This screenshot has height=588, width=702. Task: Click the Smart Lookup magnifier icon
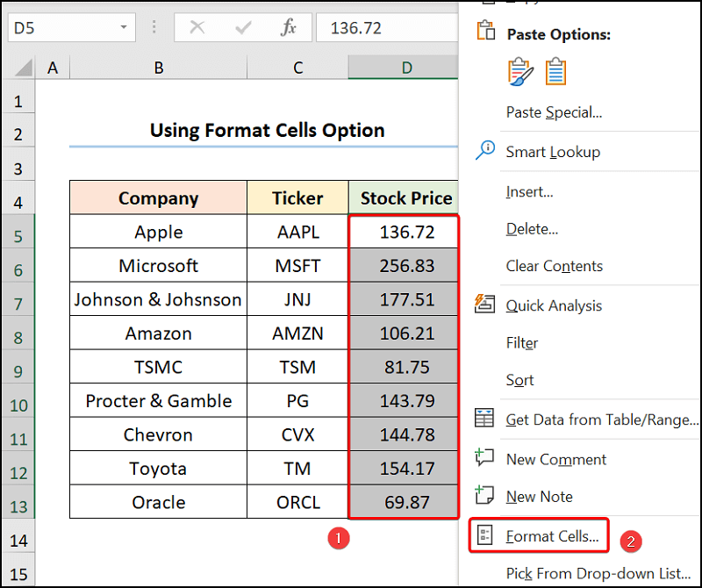point(484,151)
